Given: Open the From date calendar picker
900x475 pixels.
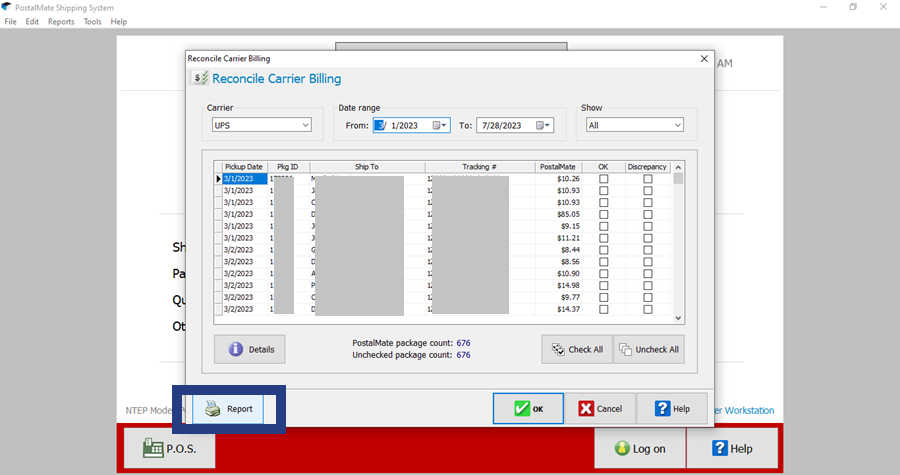Looking at the screenshot, I should pos(439,125).
